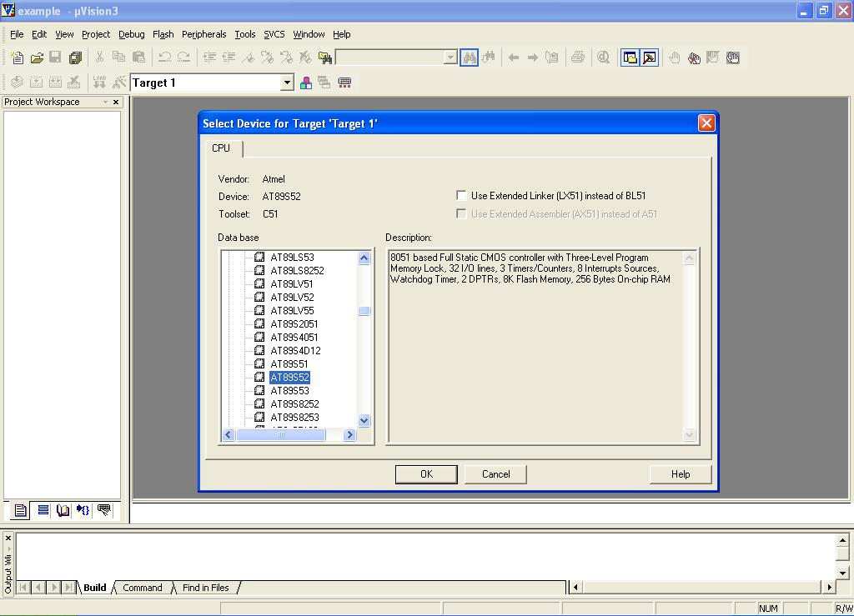Close the Project Workspace panel

pos(115,102)
